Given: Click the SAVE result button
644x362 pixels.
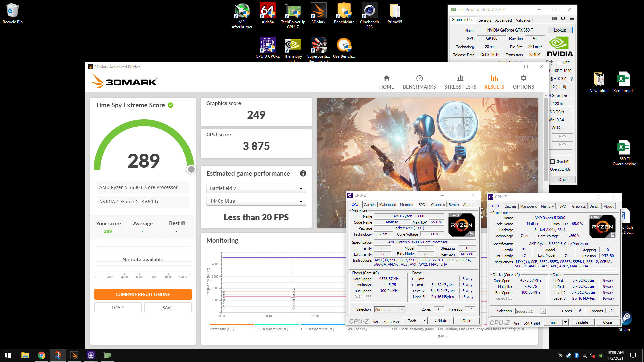Looking at the screenshot, I should (168, 308).
